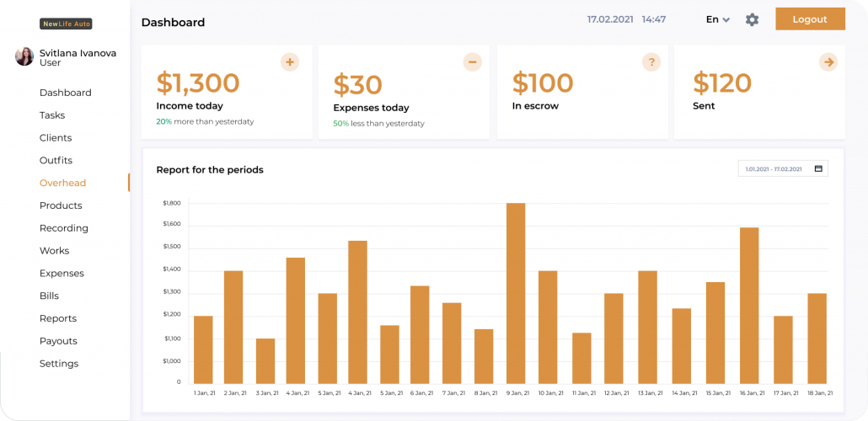Go to Dashboard in sidebar

(66, 93)
